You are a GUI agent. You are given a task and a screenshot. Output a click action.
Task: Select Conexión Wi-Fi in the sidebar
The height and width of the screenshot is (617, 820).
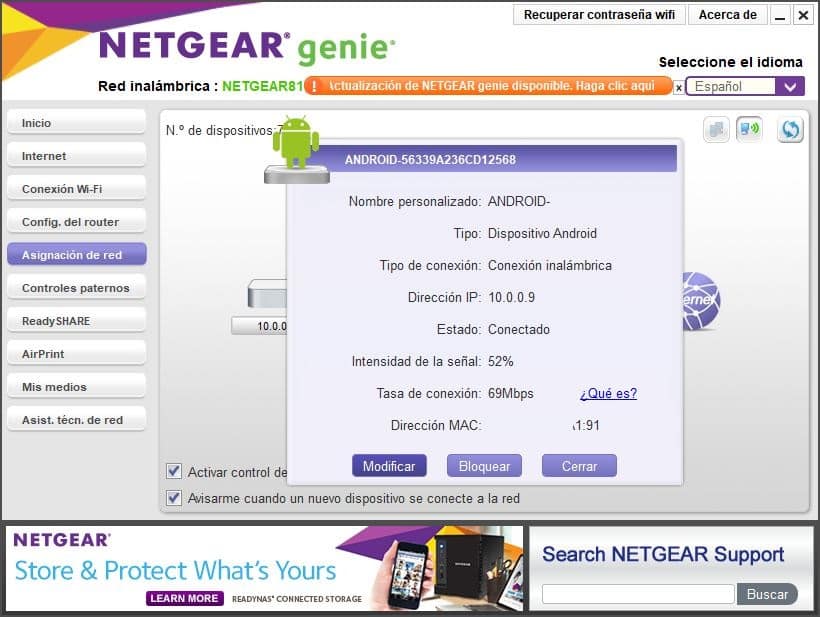click(76, 189)
